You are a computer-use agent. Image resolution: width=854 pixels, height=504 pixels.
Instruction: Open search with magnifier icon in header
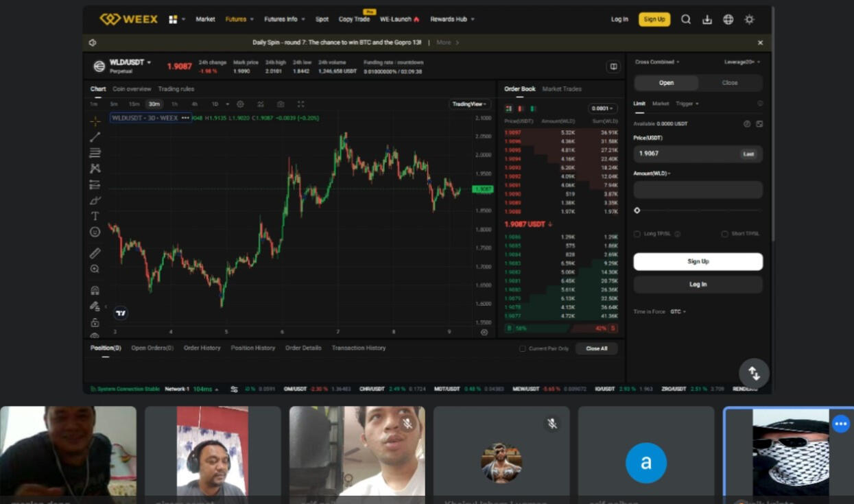tap(685, 20)
